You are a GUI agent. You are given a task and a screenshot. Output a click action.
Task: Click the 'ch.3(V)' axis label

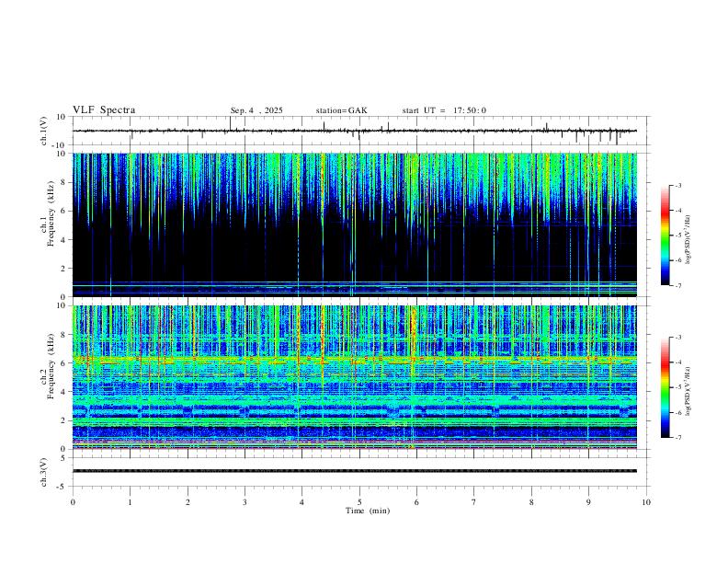(x=44, y=472)
